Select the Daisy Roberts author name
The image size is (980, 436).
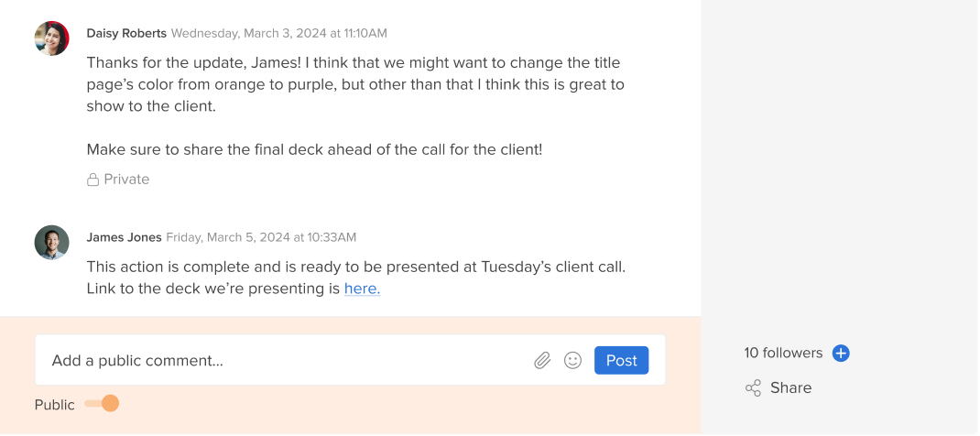pos(126,33)
